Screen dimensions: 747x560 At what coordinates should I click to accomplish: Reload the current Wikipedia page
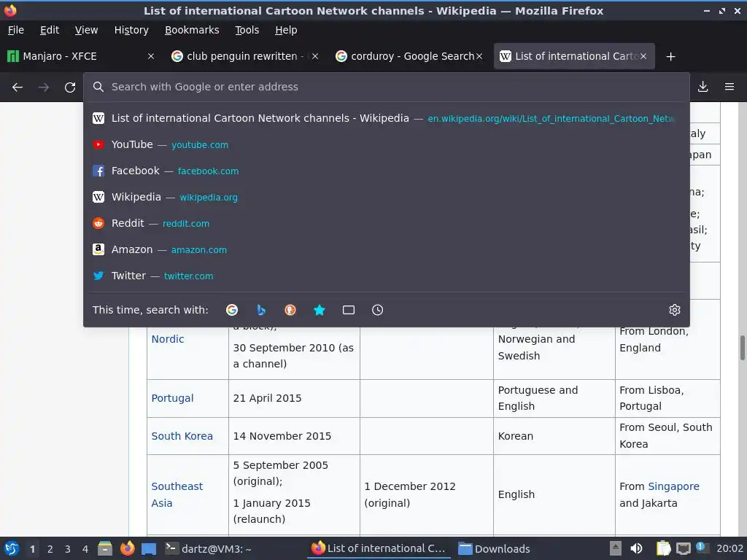[x=70, y=87]
